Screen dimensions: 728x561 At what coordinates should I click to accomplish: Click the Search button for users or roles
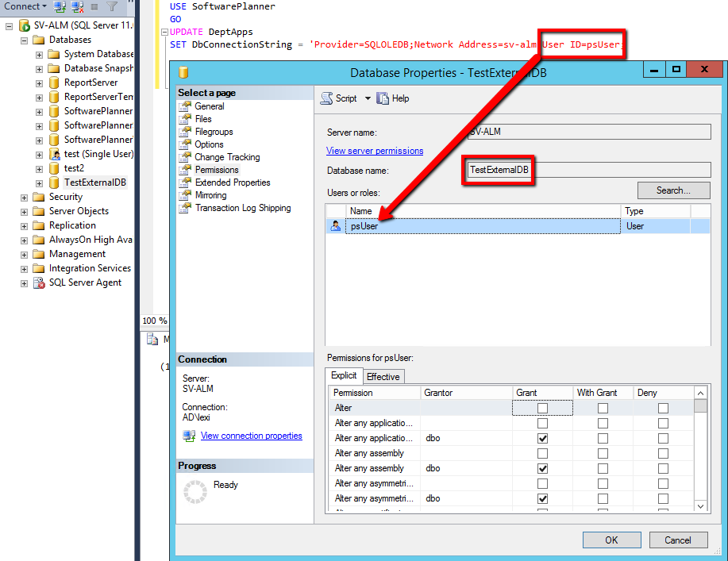click(672, 190)
